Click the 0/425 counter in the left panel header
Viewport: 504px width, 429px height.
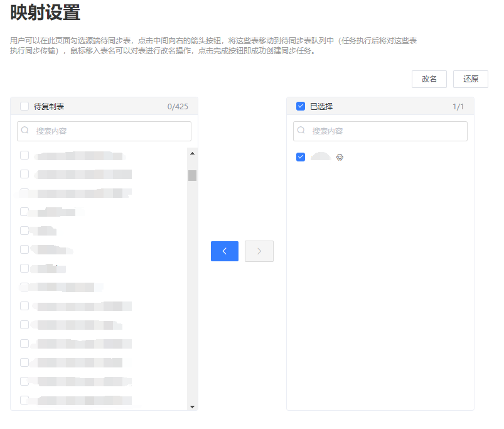tap(180, 106)
